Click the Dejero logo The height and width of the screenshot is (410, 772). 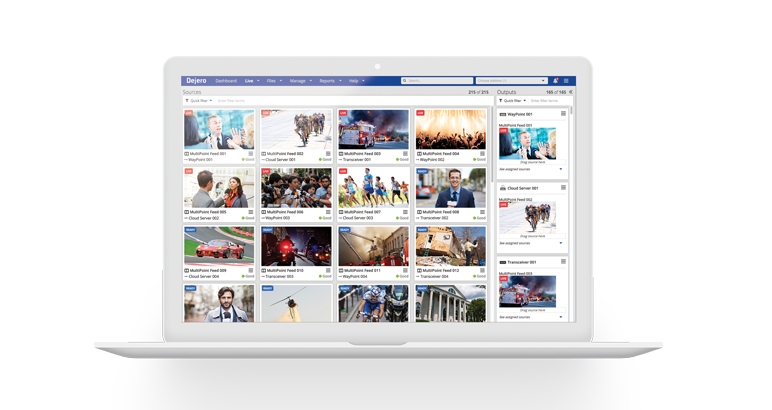[196, 80]
